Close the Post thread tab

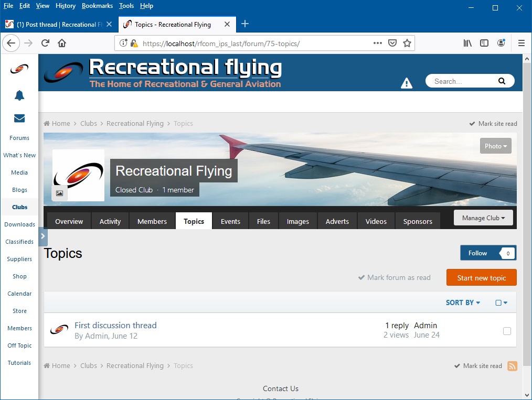(x=109, y=24)
